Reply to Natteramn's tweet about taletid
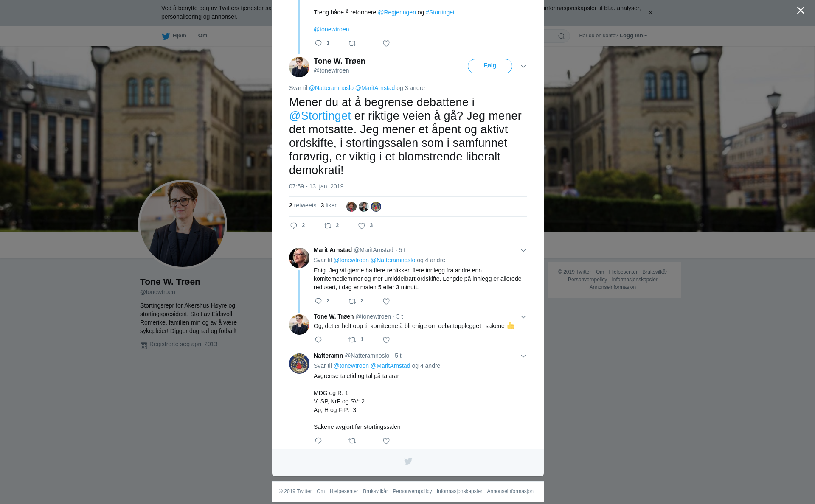The height and width of the screenshot is (504, 815). click(x=318, y=441)
